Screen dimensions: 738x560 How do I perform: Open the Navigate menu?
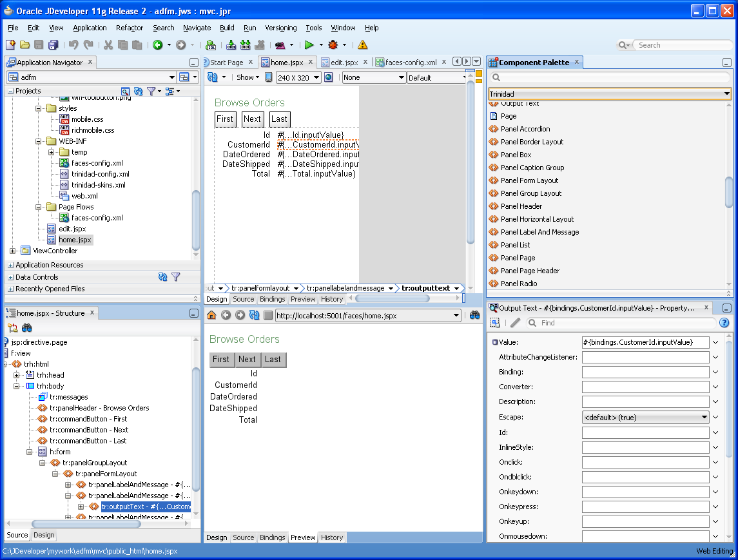pyautogui.click(x=197, y=28)
